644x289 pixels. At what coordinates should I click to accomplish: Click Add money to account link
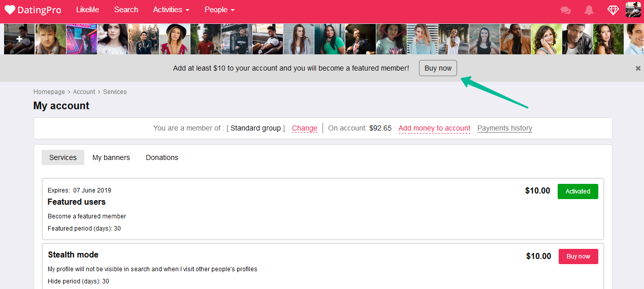pyautogui.click(x=434, y=128)
